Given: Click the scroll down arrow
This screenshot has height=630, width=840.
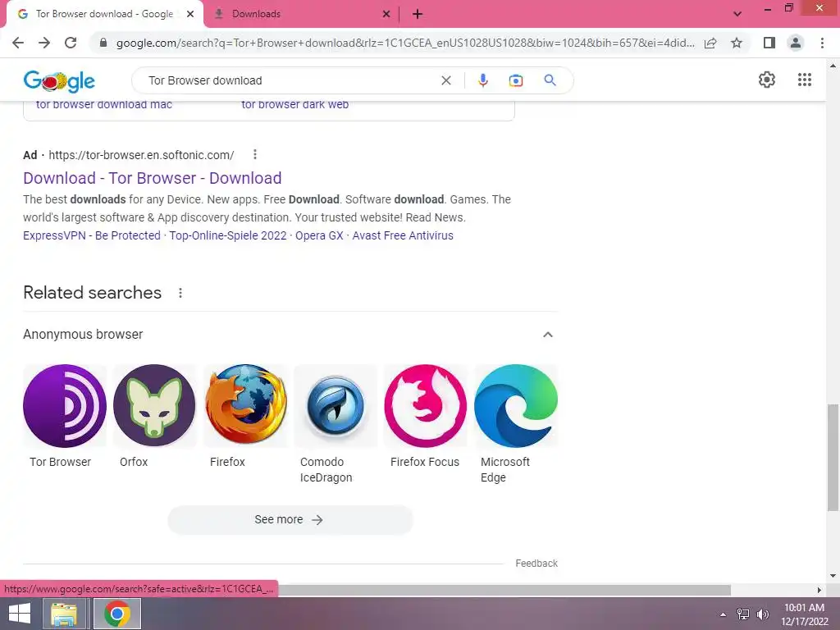Looking at the screenshot, I should click(x=833, y=576).
